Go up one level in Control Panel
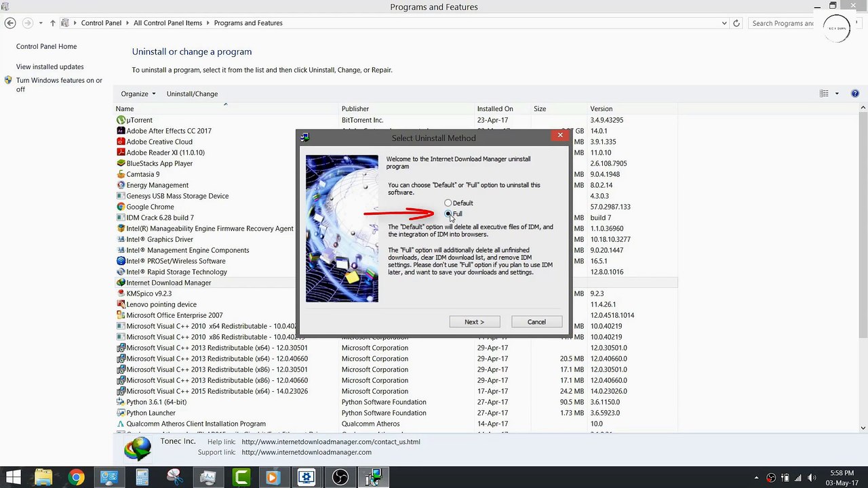The height and width of the screenshot is (488, 868). pos(52,23)
